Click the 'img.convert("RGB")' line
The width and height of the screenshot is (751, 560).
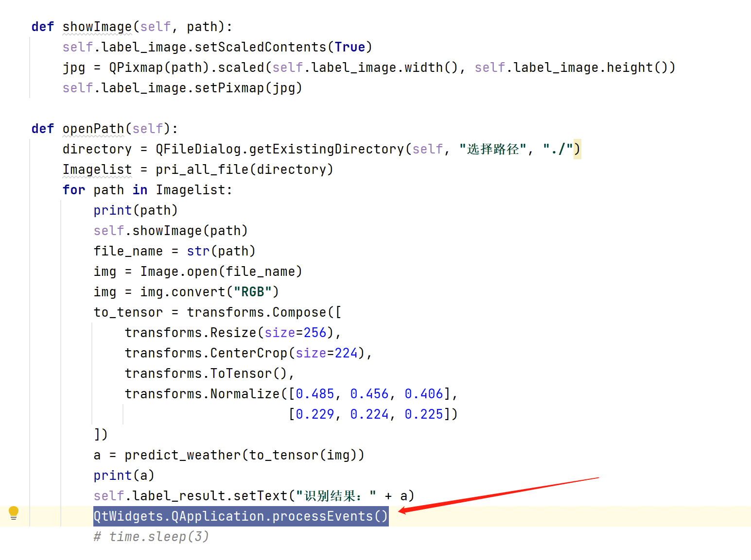(186, 292)
